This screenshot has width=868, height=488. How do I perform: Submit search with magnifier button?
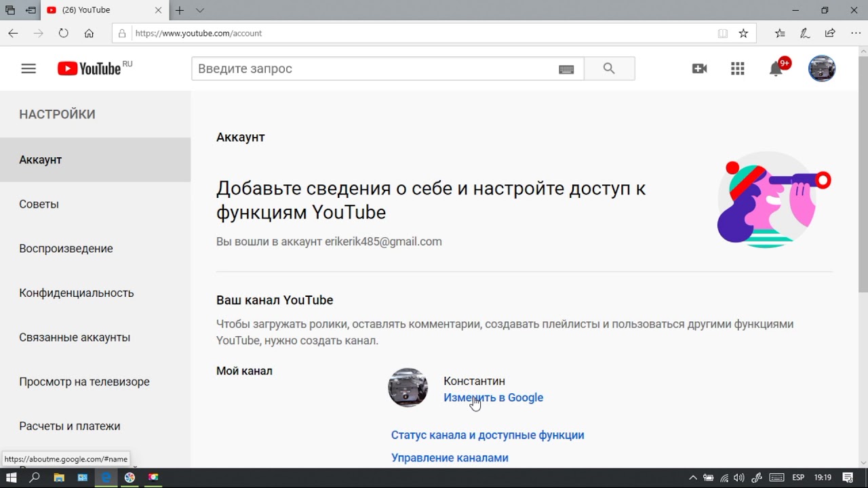tap(609, 68)
